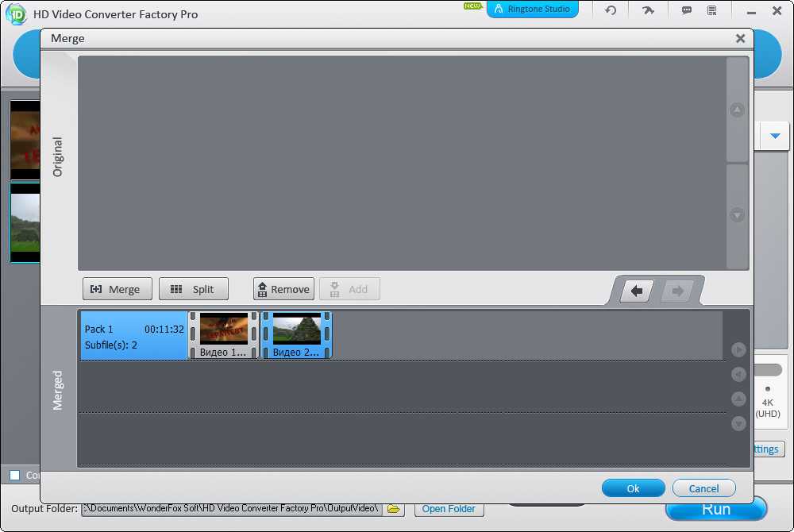The width and height of the screenshot is (794, 532).
Task: Select the Видео 1 clip thumbnail
Action: point(223,335)
